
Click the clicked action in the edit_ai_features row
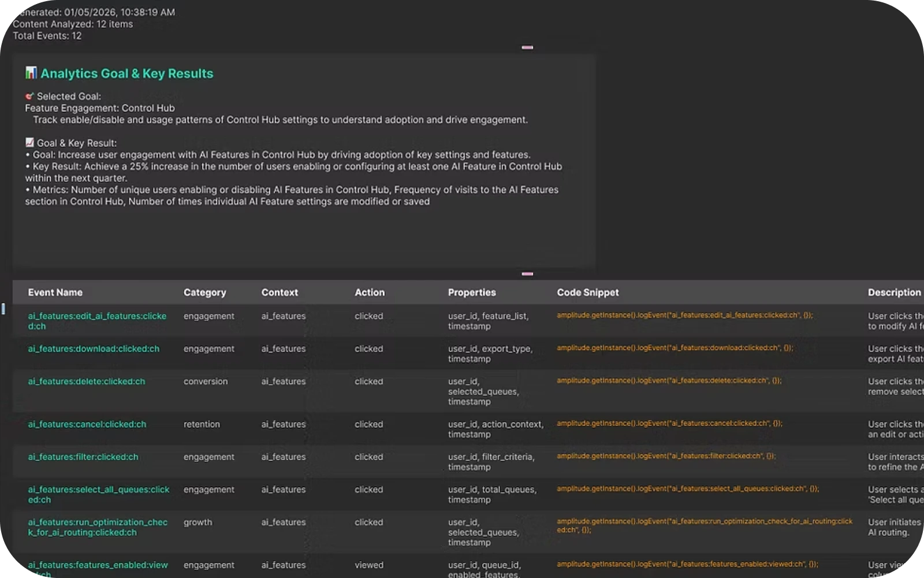369,316
